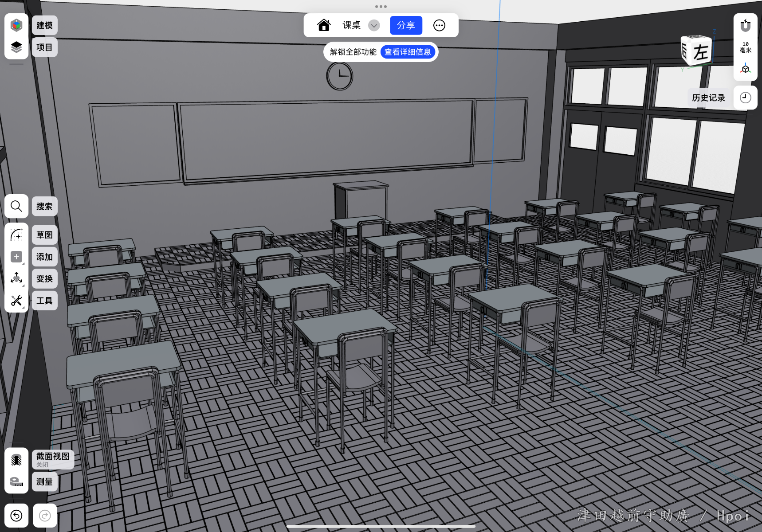The height and width of the screenshot is (532, 762).
Task: Click the blue 分享 share button
Action: 406,26
